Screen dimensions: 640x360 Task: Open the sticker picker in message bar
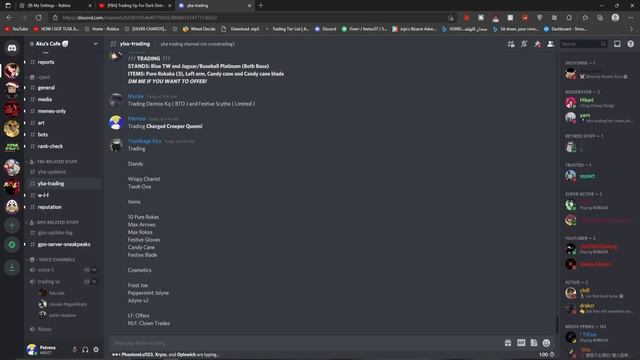[x=533, y=343]
